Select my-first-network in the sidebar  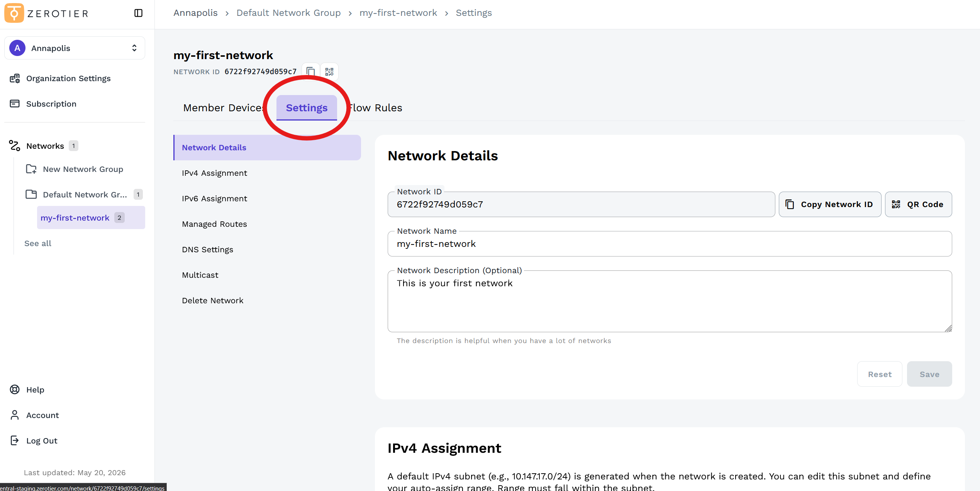coord(91,218)
